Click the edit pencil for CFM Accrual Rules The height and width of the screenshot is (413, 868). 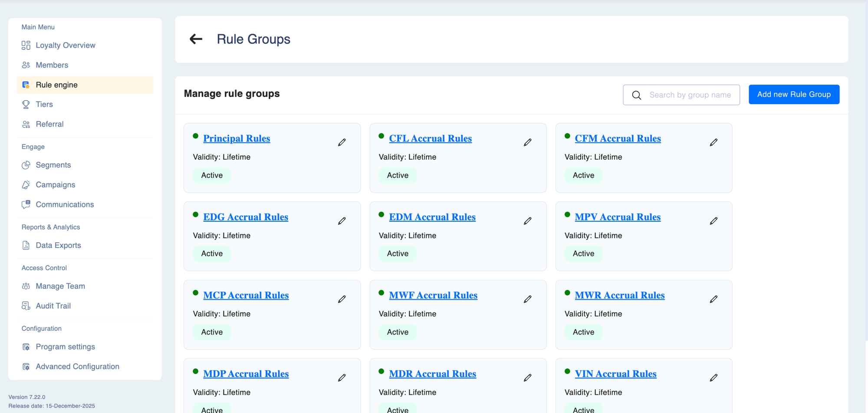point(713,142)
